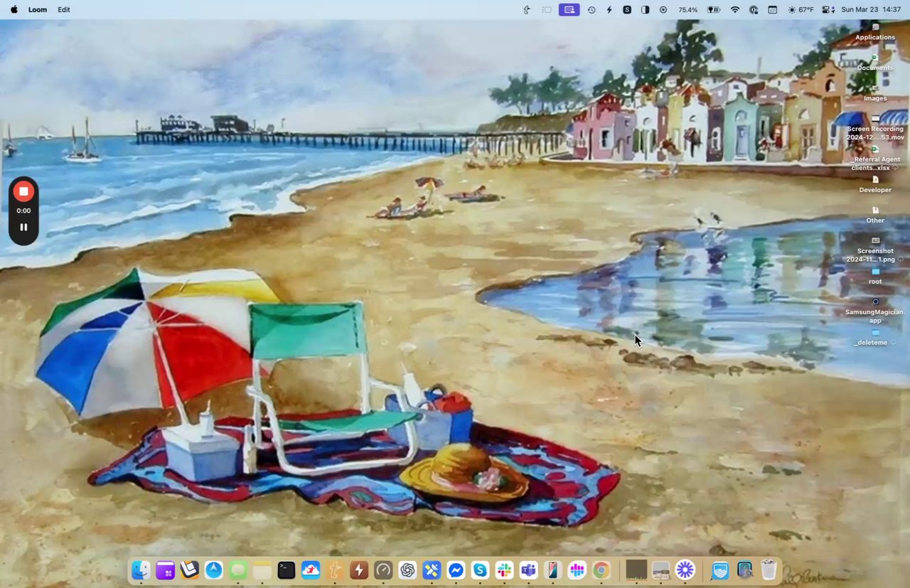The width and height of the screenshot is (910, 588).
Task: Open Slack from the Dock
Action: tap(504, 570)
